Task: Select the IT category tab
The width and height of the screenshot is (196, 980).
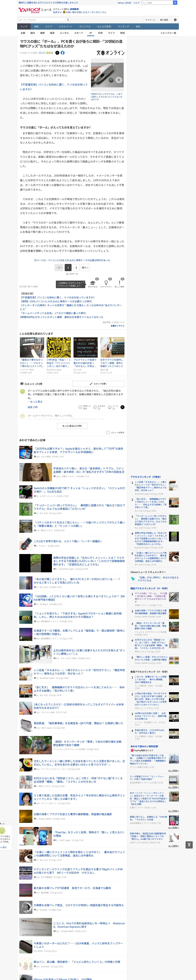Action: [91, 33]
